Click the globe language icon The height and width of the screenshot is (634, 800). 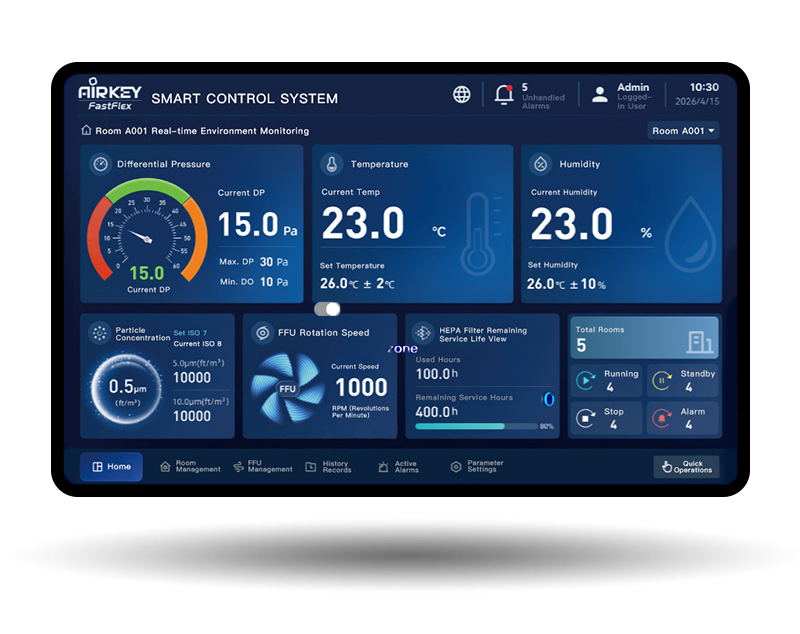[x=462, y=94]
